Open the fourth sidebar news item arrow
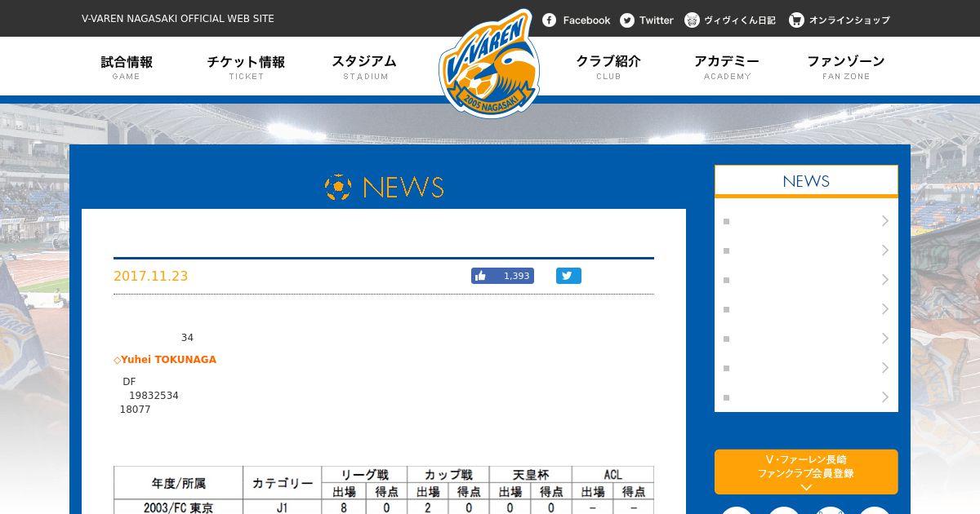The height and width of the screenshot is (514, 980). pos(885,309)
